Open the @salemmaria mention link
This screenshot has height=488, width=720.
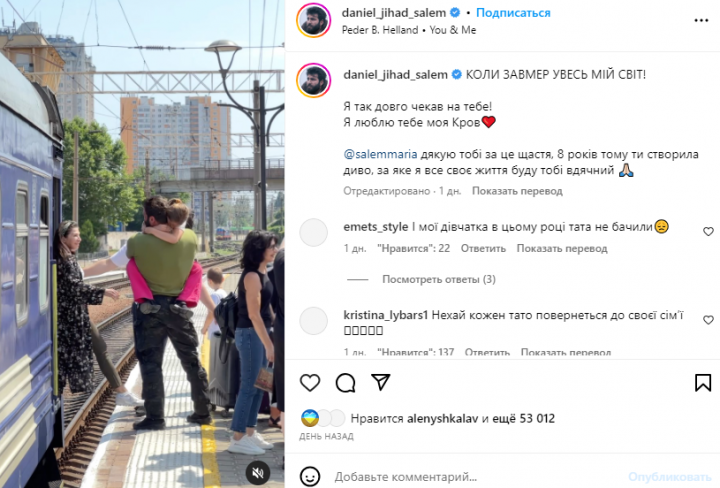(x=380, y=154)
